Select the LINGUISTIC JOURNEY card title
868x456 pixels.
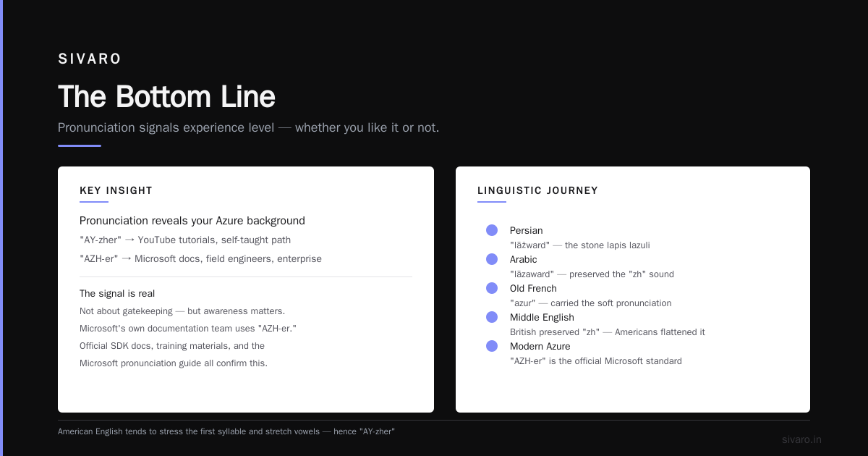tap(537, 190)
